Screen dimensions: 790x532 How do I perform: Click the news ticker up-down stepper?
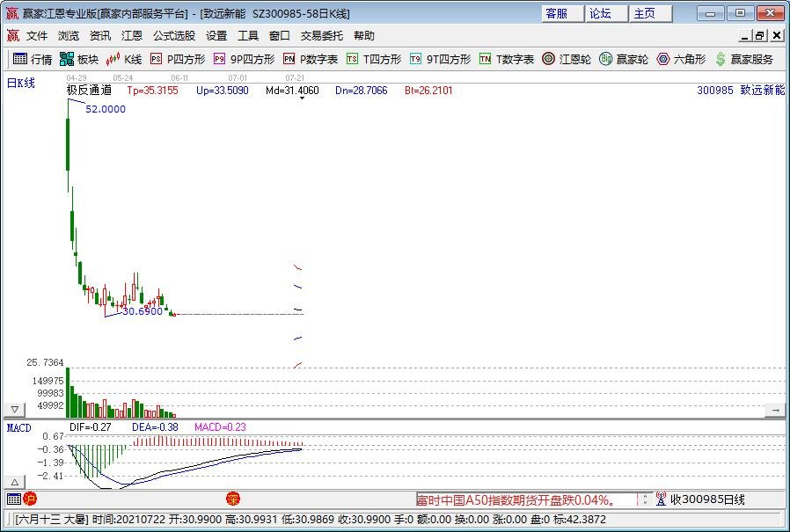point(644,499)
